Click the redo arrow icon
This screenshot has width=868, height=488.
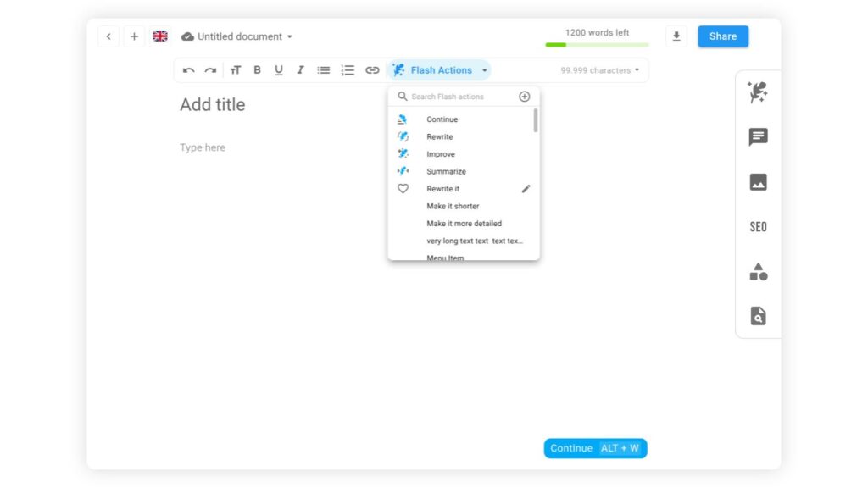(210, 70)
